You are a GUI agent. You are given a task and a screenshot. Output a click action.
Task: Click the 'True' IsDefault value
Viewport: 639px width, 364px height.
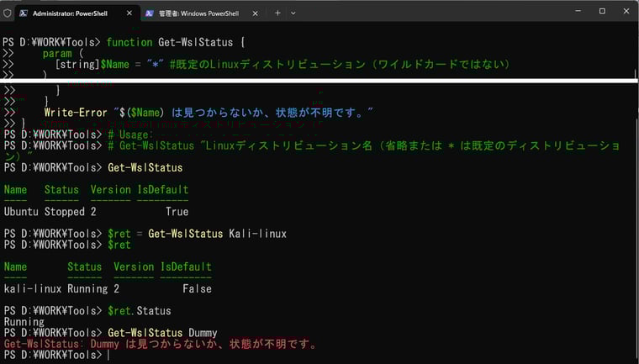(177, 212)
